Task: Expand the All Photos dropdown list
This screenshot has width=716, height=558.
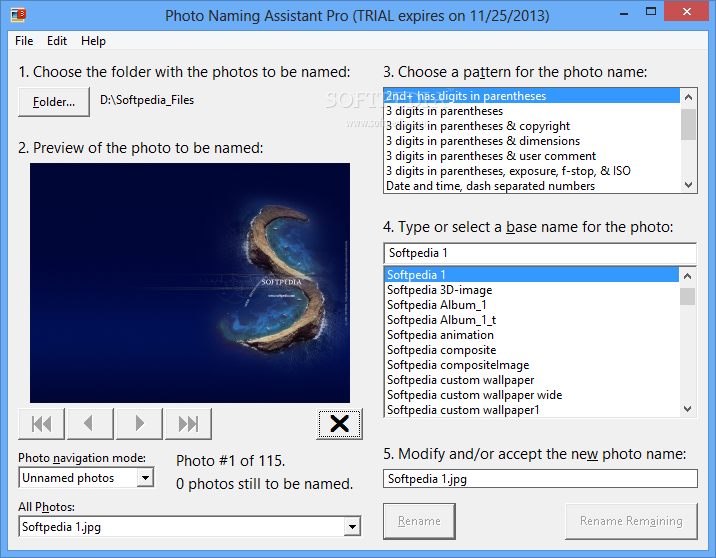Action: [351, 526]
